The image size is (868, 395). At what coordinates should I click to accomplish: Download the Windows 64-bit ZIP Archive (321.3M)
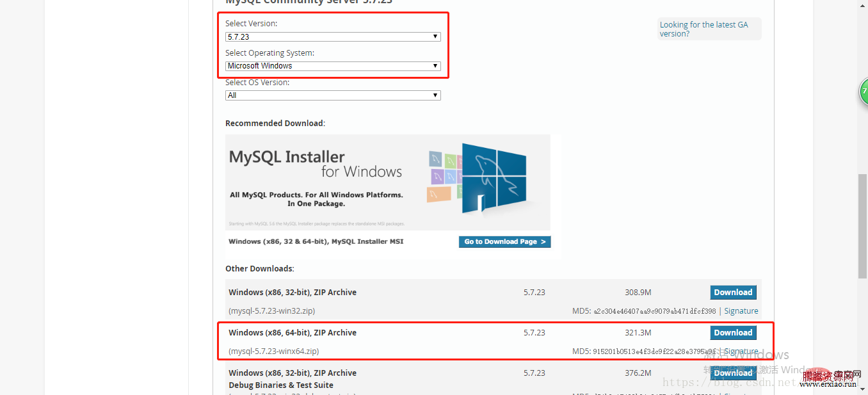tap(734, 333)
